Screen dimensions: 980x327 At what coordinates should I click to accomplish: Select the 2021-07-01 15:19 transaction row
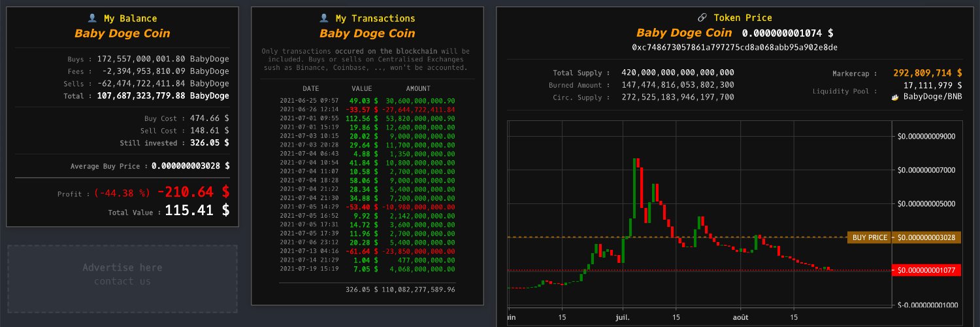click(x=367, y=127)
